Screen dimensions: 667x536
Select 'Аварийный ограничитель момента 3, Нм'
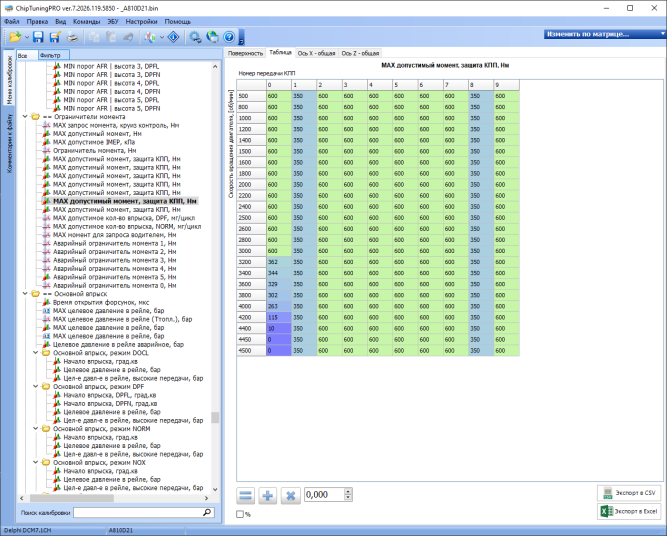114,260
